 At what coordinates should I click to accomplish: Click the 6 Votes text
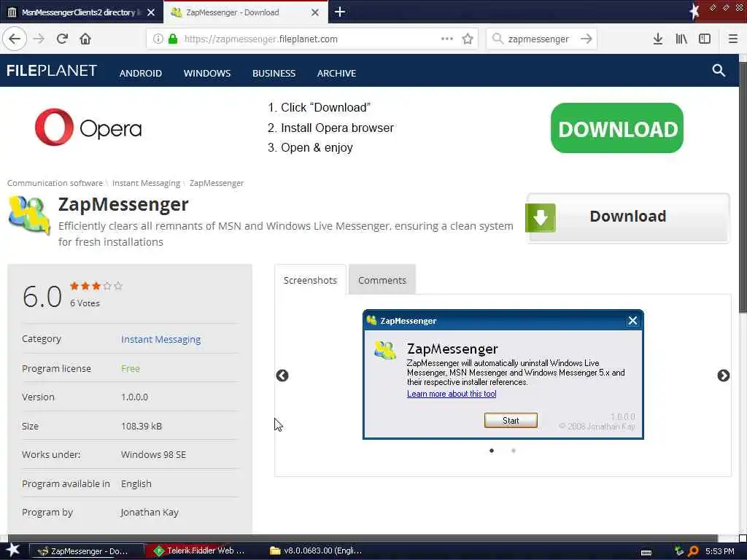coord(85,303)
